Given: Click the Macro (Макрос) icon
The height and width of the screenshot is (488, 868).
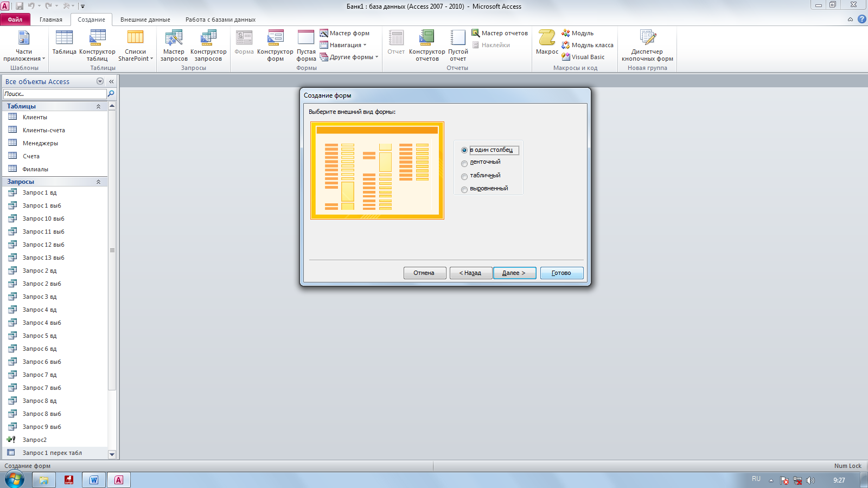Looking at the screenshot, I should pos(547,42).
